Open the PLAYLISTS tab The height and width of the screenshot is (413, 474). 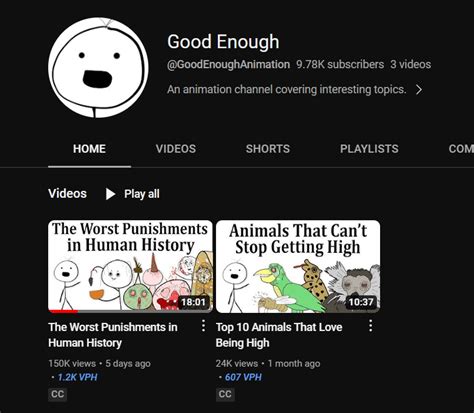(x=369, y=149)
